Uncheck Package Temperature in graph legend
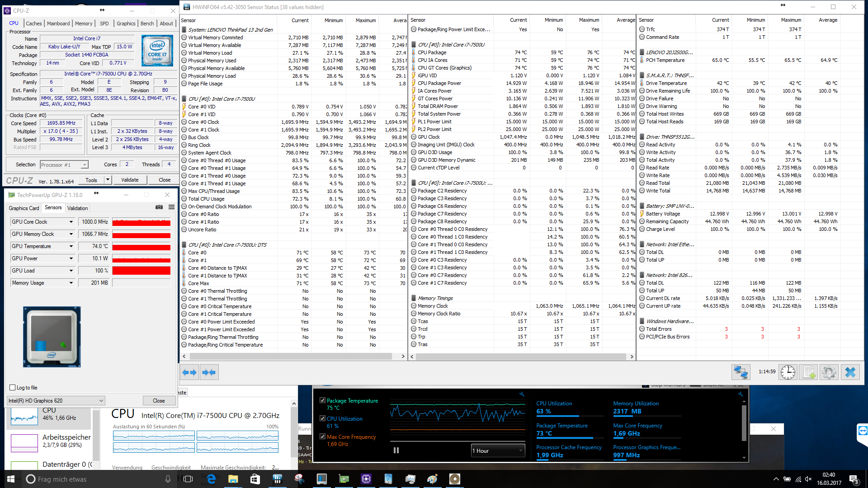Viewport: 868px width, 488px height. point(322,400)
